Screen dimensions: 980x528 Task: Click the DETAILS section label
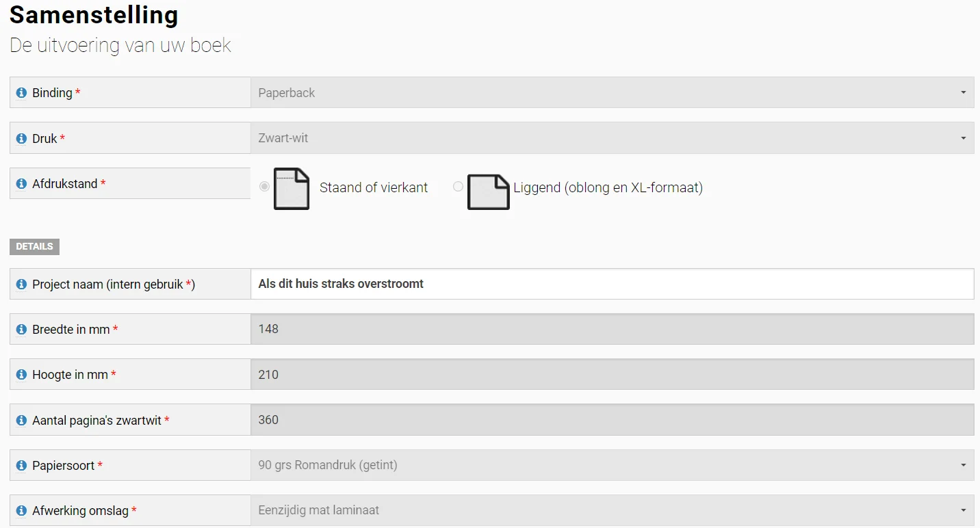(34, 247)
